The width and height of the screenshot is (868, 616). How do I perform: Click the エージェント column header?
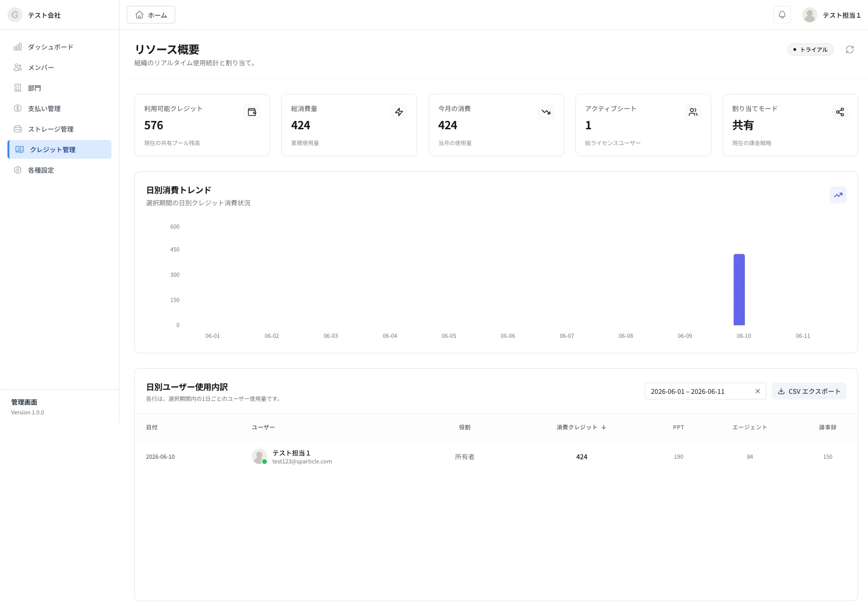point(750,427)
